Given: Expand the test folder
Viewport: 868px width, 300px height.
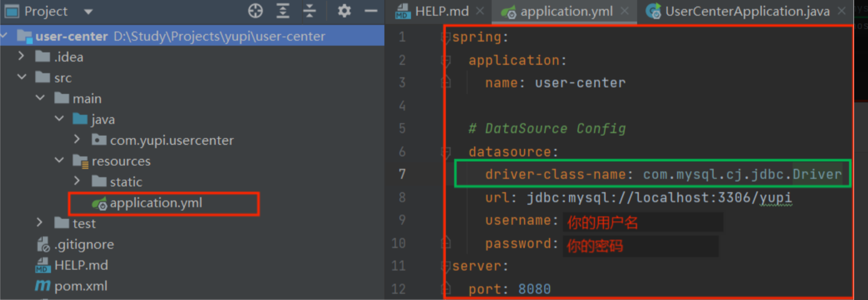Looking at the screenshot, I should pyautogui.click(x=40, y=223).
